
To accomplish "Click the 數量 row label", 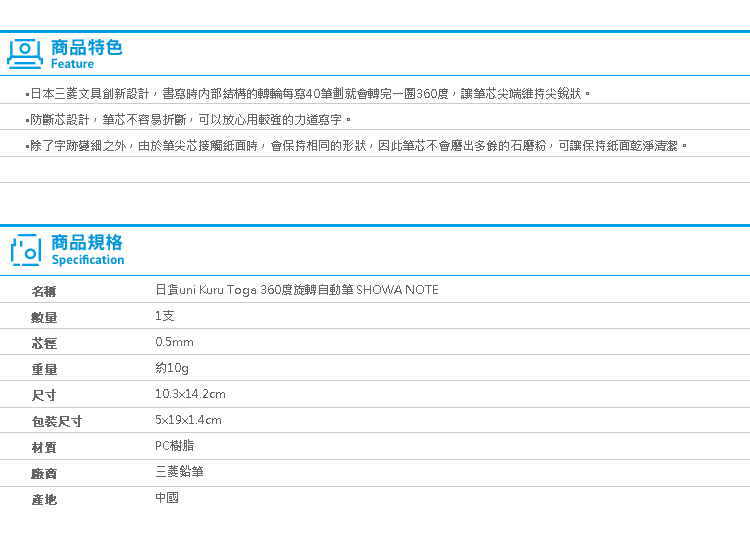I will 44,317.
